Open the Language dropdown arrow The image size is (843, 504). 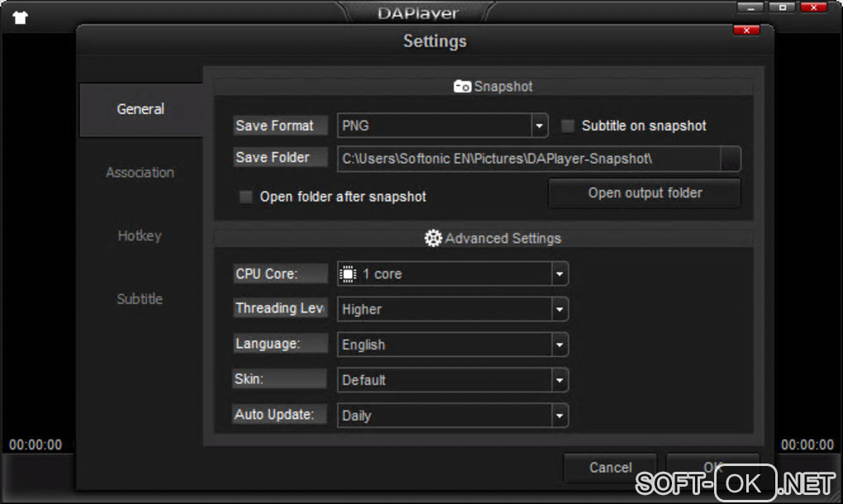(560, 345)
